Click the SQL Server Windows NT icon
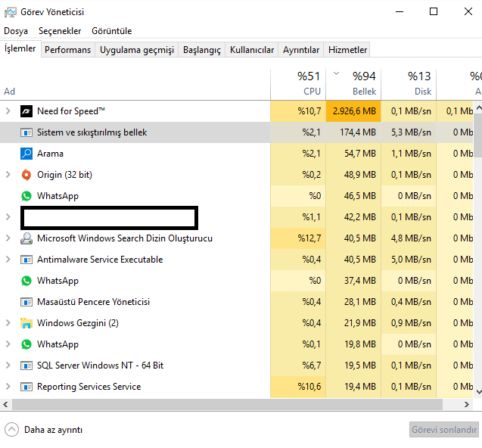 click(26, 366)
